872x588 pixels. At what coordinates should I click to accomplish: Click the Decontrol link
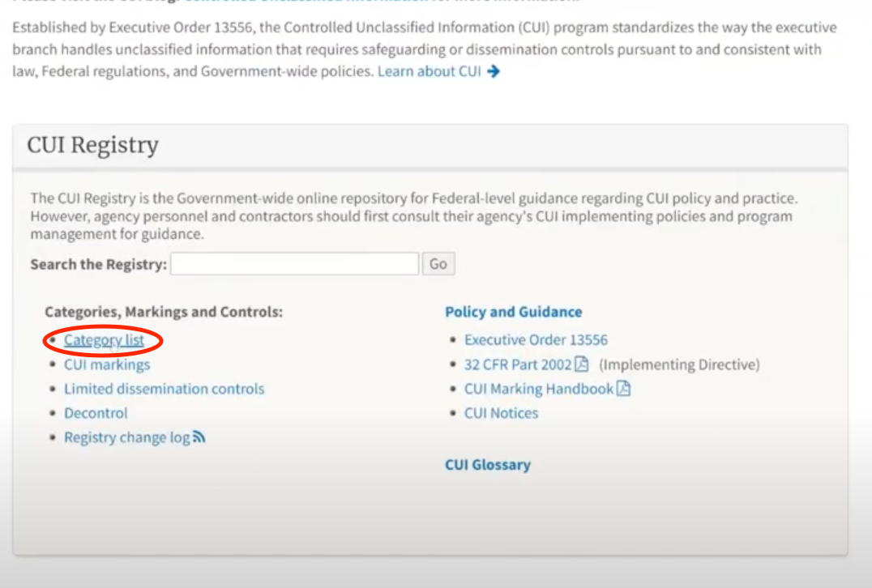click(x=96, y=412)
